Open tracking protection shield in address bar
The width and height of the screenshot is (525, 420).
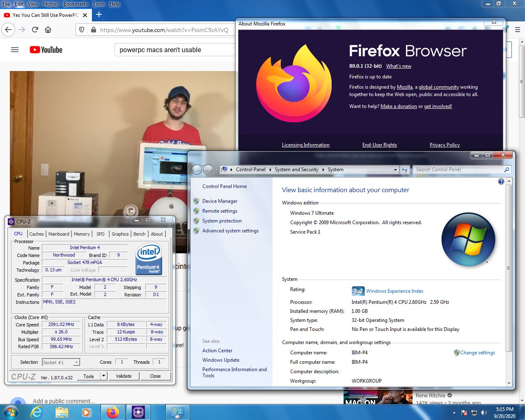[82, 30]
